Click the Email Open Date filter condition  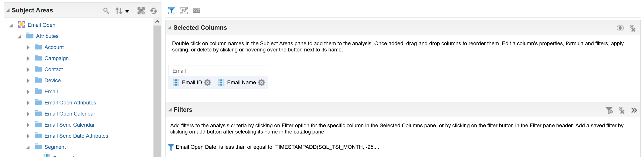(277, 147)
